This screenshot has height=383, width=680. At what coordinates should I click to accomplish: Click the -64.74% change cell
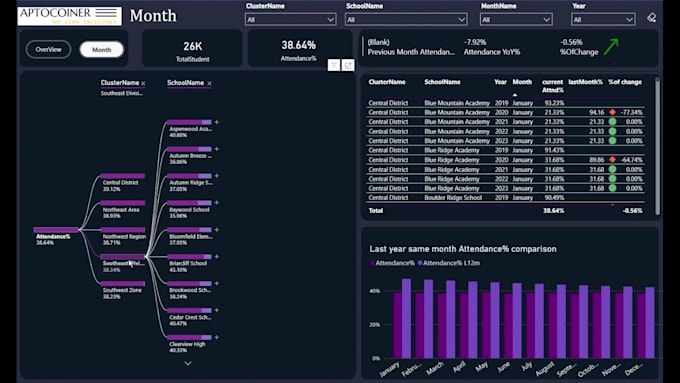click(631, 160)
